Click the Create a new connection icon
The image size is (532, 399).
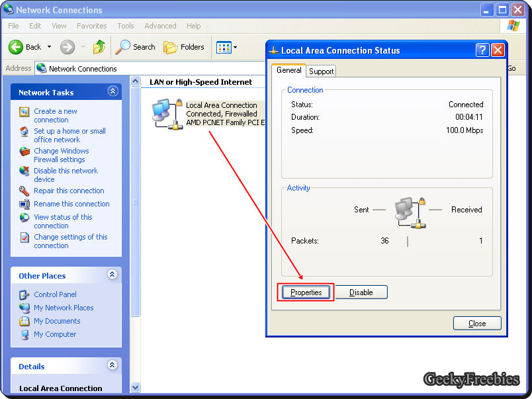pos(24,112)
